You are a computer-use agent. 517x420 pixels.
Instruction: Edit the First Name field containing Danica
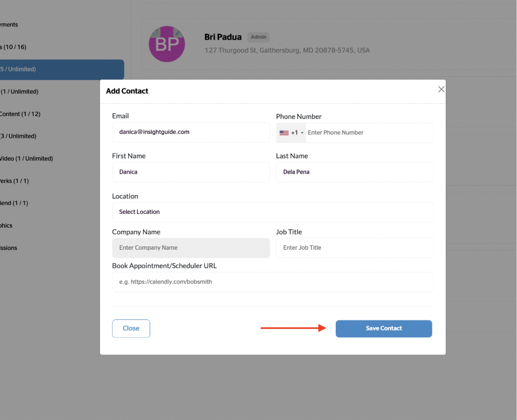click(191, 172)
